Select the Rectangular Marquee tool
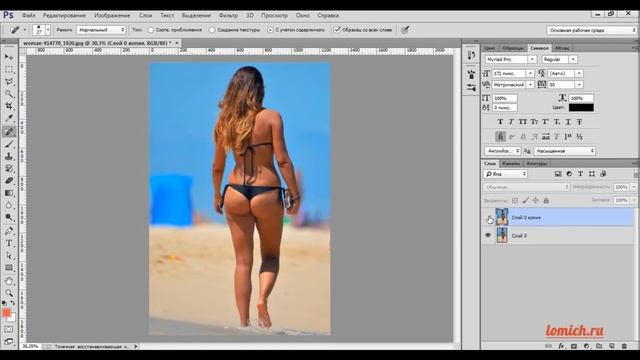640x360 pixels. click(9, 69)
